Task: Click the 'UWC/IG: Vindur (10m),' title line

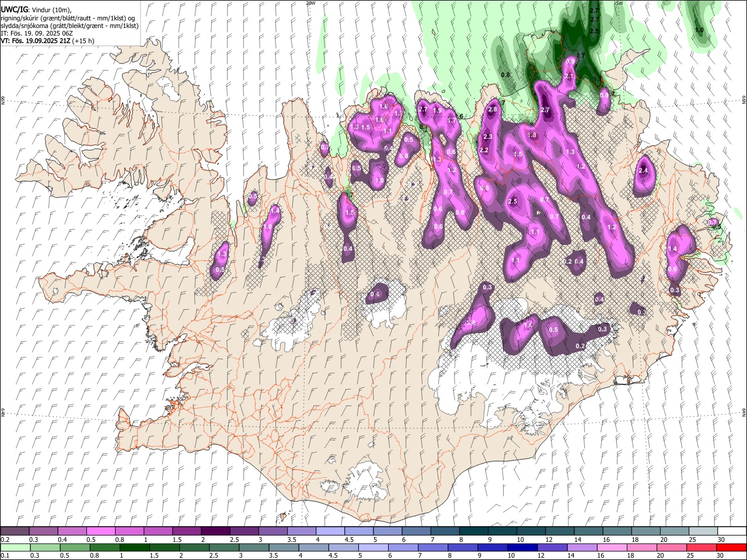Action: tap(36, 10)
